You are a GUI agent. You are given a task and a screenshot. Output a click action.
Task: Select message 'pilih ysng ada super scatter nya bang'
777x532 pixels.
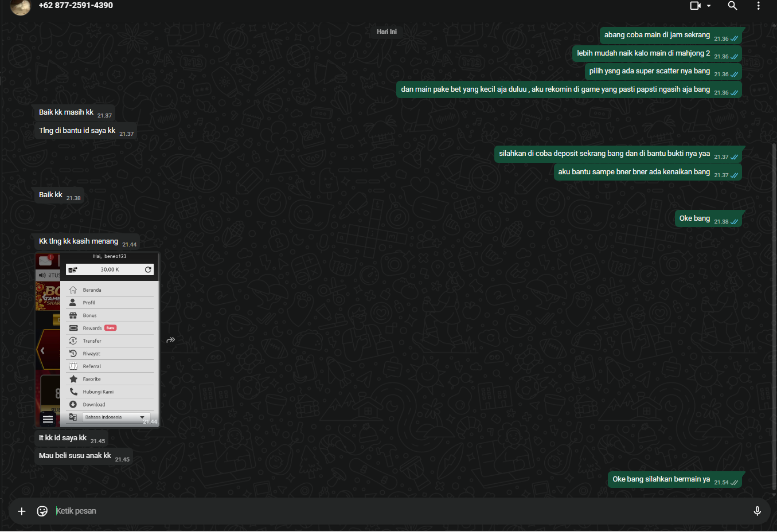click(x=650, y=71)
